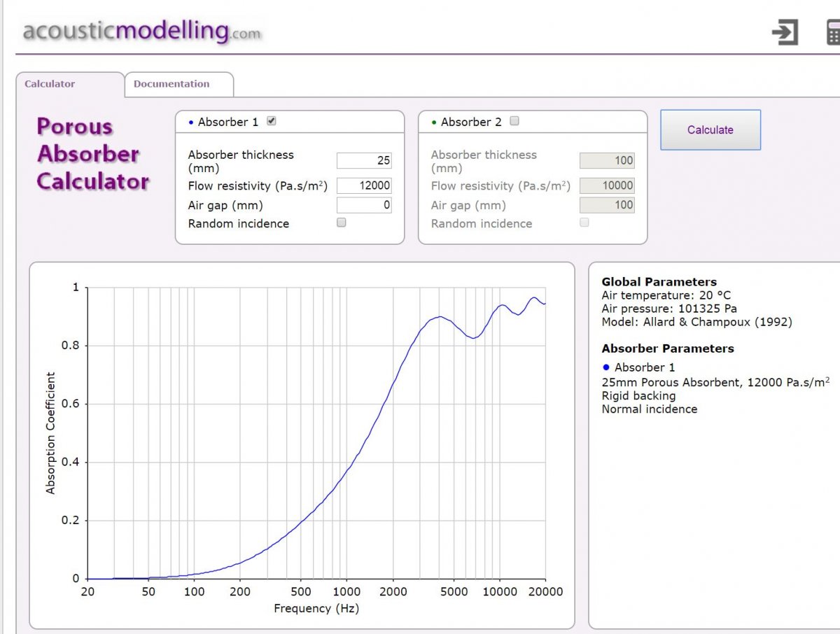Image resolution: width=840 pixels, height=634 pixels.
Task: Click the Porous Absorber Calculator title
Action: (x=92, y=154)
